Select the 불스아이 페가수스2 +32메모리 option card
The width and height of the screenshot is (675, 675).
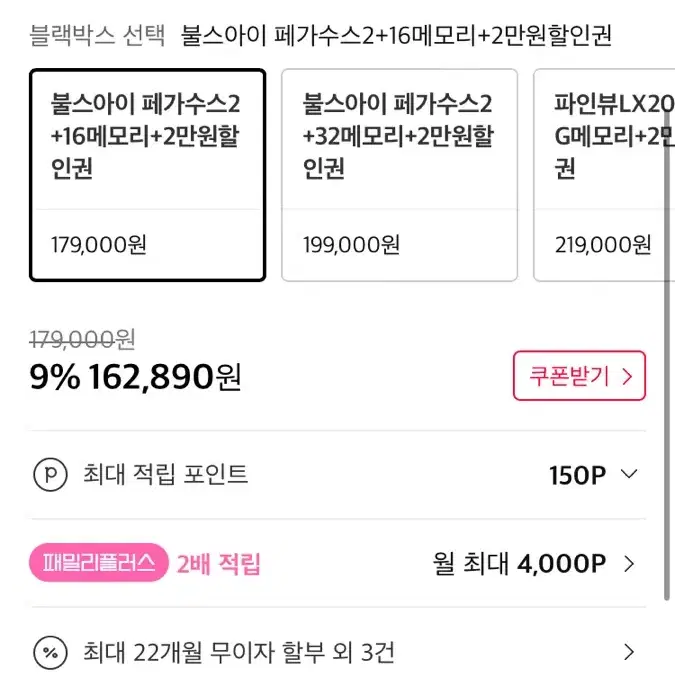pos(399,175)
